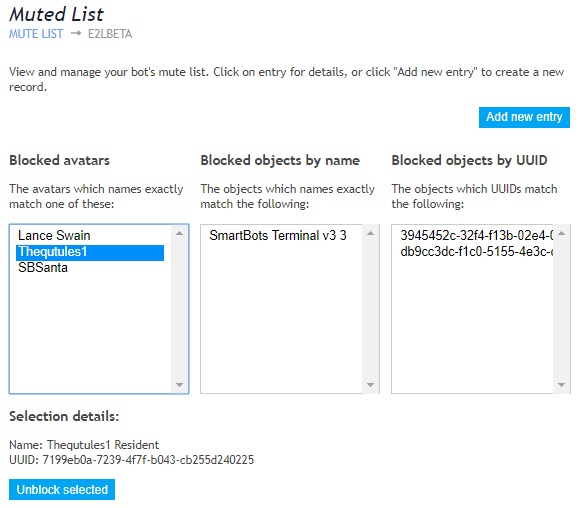Viewport: 583px width, 508px height.
Task: Click the scrollbar track of objects-by-UUID list
Action: tap(561, 309)
